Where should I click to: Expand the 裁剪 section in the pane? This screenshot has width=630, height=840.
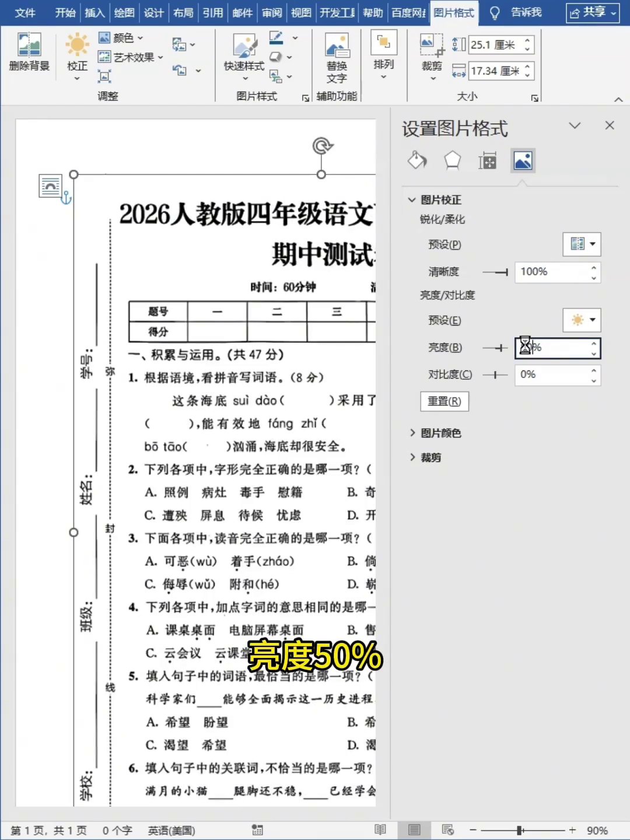click(x=412, y=457)
